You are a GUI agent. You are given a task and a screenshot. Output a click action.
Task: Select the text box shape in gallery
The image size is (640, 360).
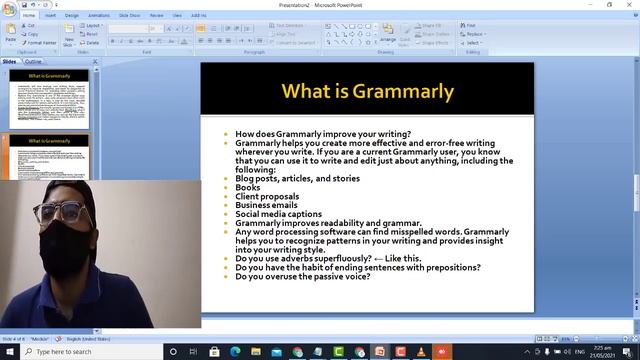[x=328, y=27]
